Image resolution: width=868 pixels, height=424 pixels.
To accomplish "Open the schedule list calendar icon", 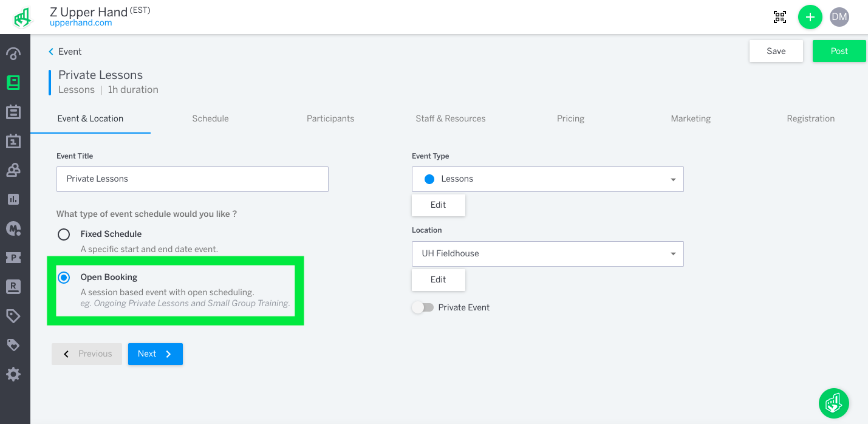I will click(x=13, y=112).
